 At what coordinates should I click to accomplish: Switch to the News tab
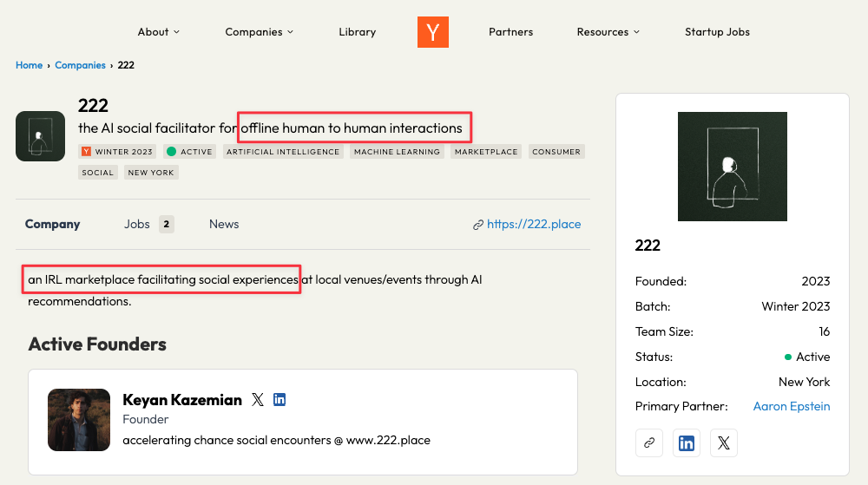224,224
